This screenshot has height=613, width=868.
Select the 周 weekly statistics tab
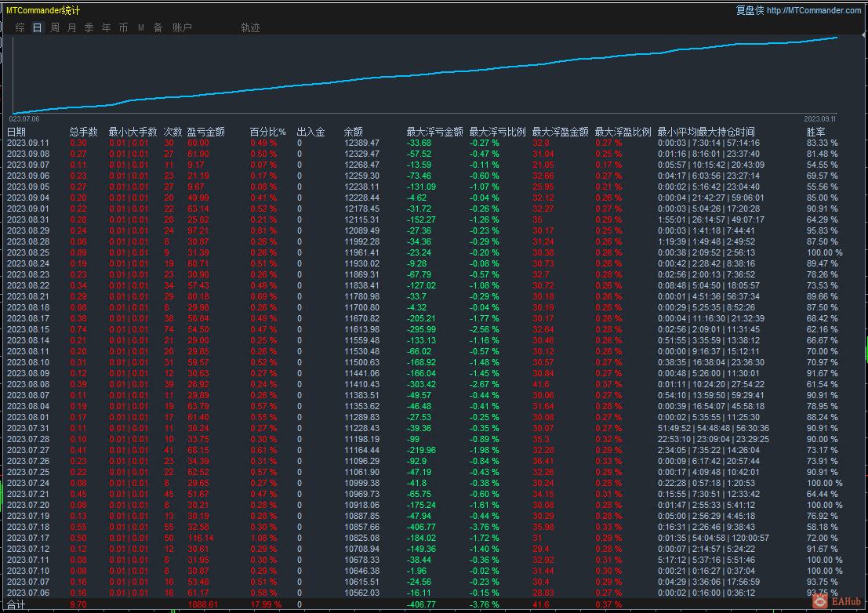point(55,27)
